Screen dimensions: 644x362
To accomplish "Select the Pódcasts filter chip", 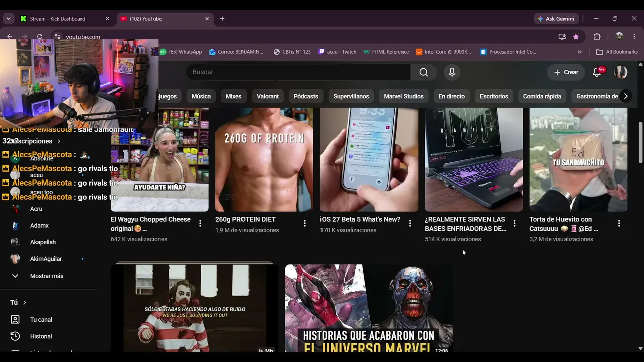I will (x=306, y=96).
